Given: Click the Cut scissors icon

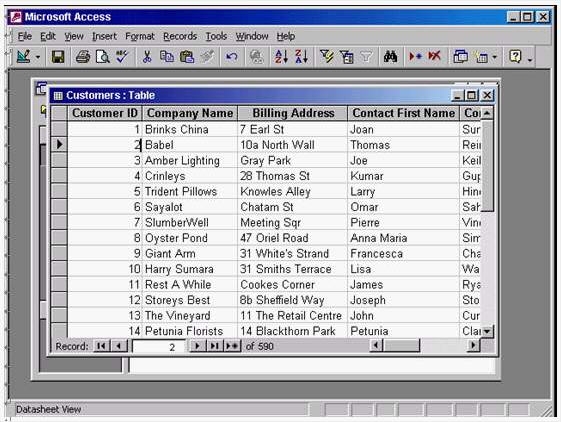Looking at the screenshot, I should tap(147, 57).
